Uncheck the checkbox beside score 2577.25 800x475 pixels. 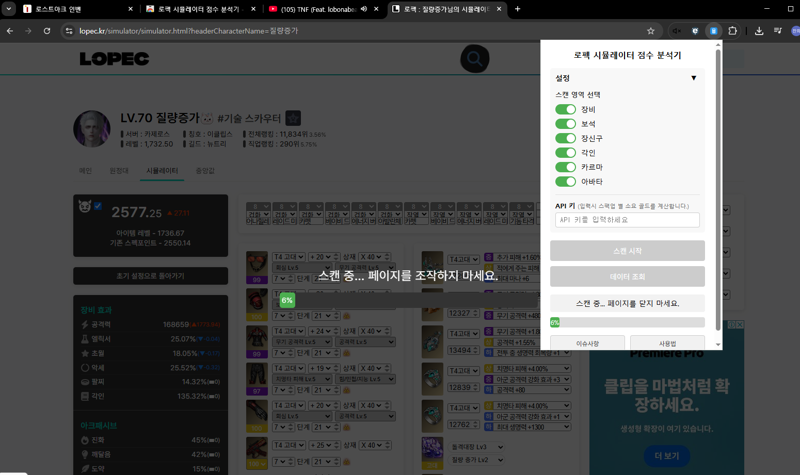tap(98, 206)
